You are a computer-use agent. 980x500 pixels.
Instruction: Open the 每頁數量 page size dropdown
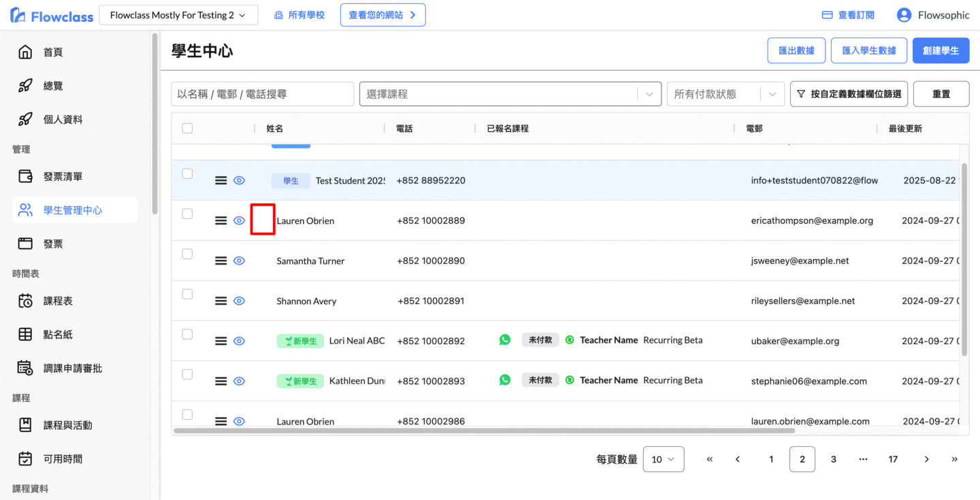click(x=663, y=459)
